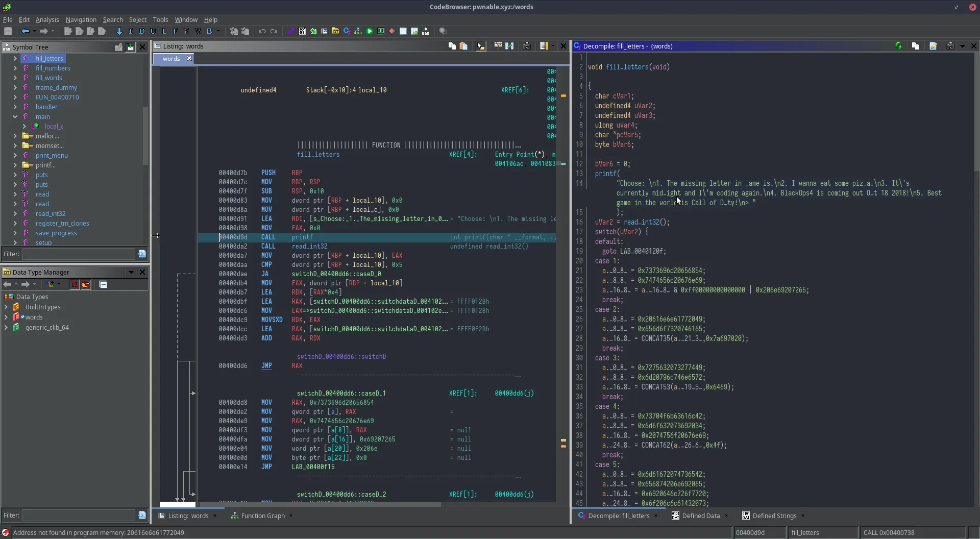Collapse the main node in Symbol Tree
The image size is (980, 539).
tap(15, 116)
